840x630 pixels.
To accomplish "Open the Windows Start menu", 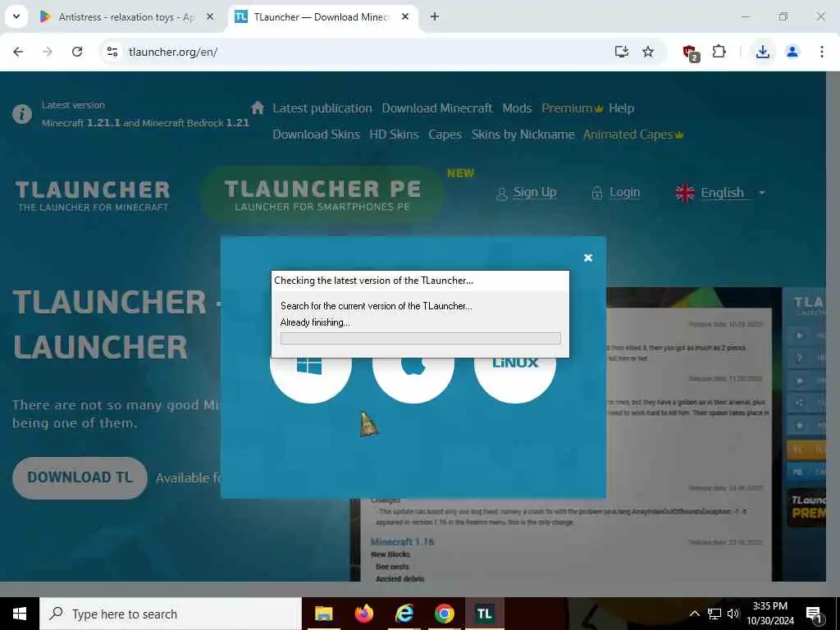I will coord(20,614).
